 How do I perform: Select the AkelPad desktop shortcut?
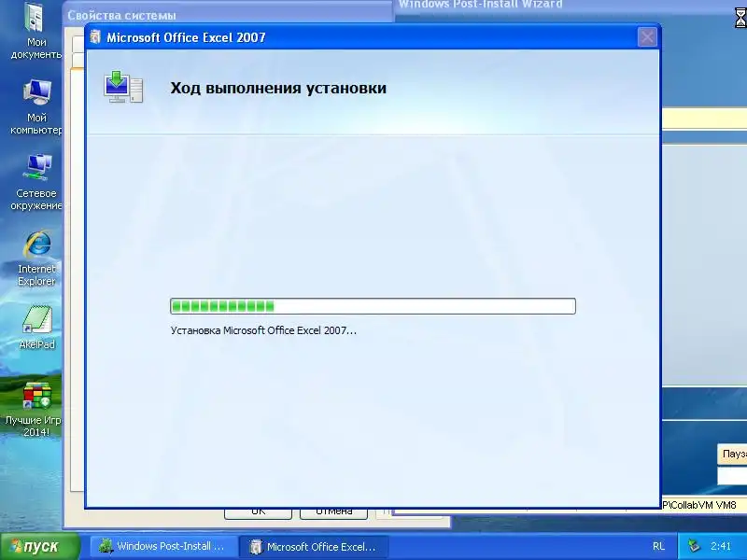[36, 328]
